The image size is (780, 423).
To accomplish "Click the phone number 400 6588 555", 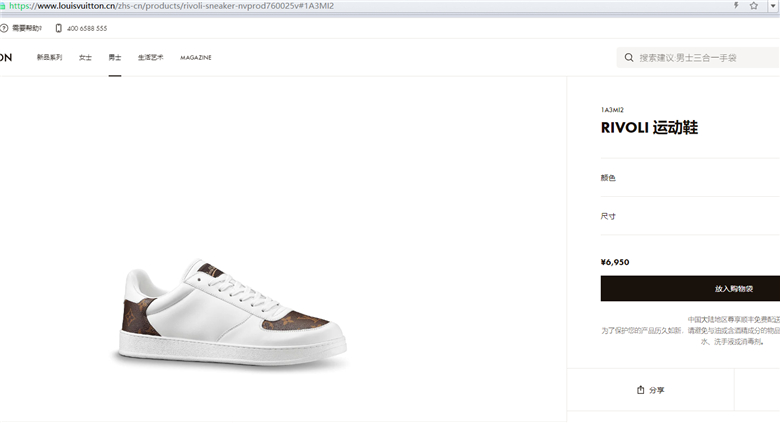I will [x=87, y=28].
